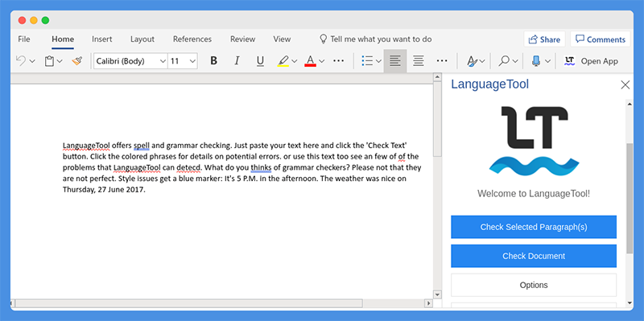644x321 pixels.
Task: Expand the Dictate dropdown arrow
Action: (x=547, y=62)
